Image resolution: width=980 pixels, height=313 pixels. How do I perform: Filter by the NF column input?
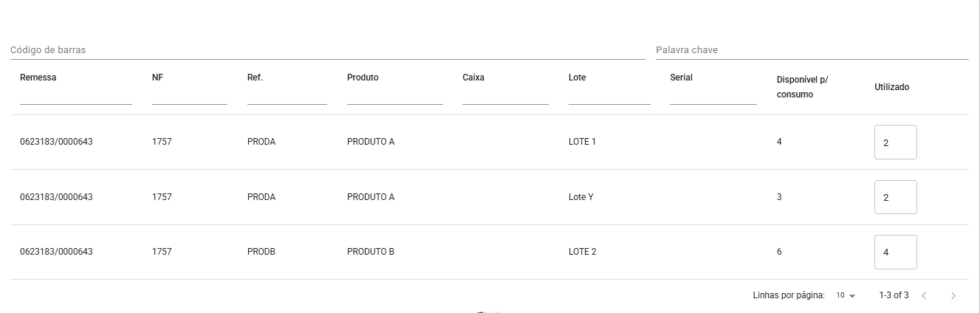coord(190,96)
